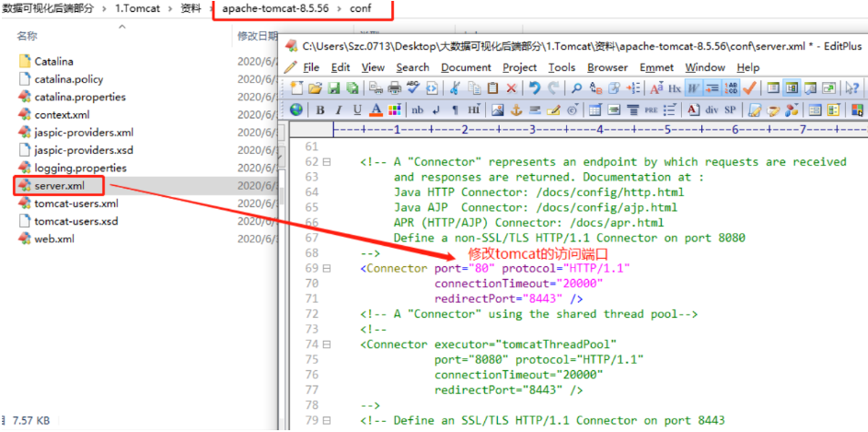Insert nb non-breaking space
Viewport: 868px width, 432px height.
pos(418,109)
